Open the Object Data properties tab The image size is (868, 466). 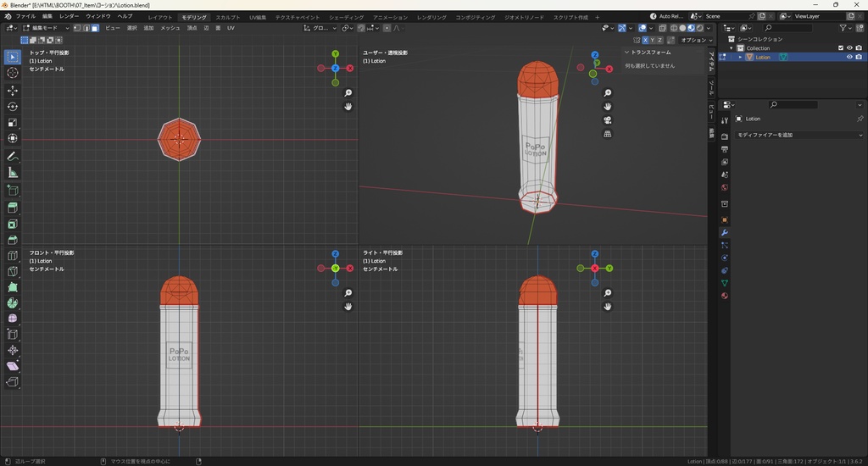pyautogui.click(x=724, y=283)
